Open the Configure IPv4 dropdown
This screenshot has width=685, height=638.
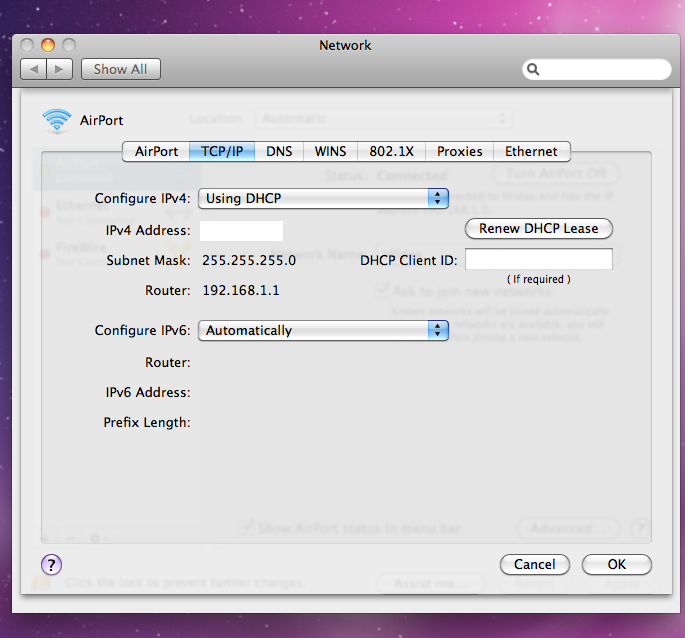pyautogui.click(x=323, y=198)
